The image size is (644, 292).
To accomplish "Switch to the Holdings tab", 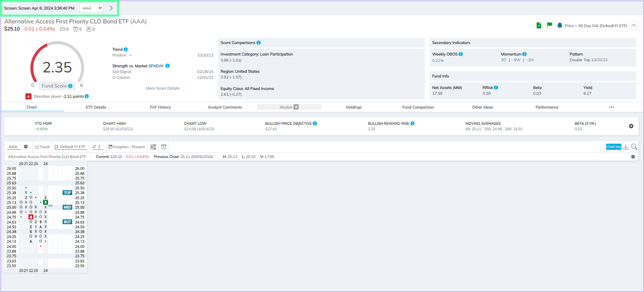I will coord(354,107).
